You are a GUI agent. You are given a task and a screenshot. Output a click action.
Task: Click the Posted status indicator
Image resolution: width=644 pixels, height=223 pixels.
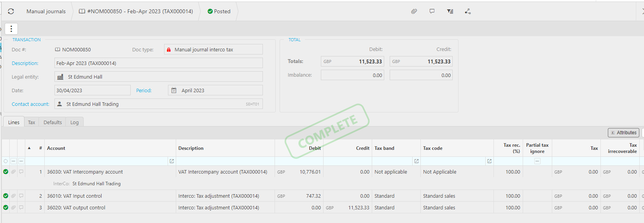tap(219, 11)
